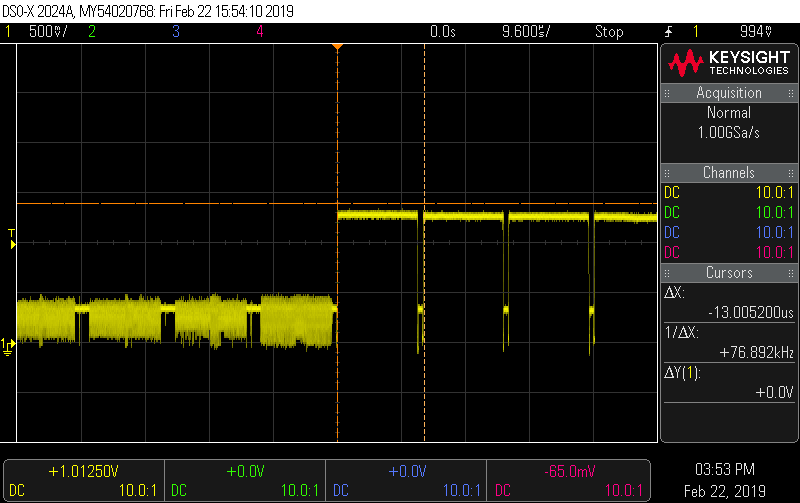The image size is (800, 503).
Task: Open the Acquisition panel header
Action: pos(729,93)
